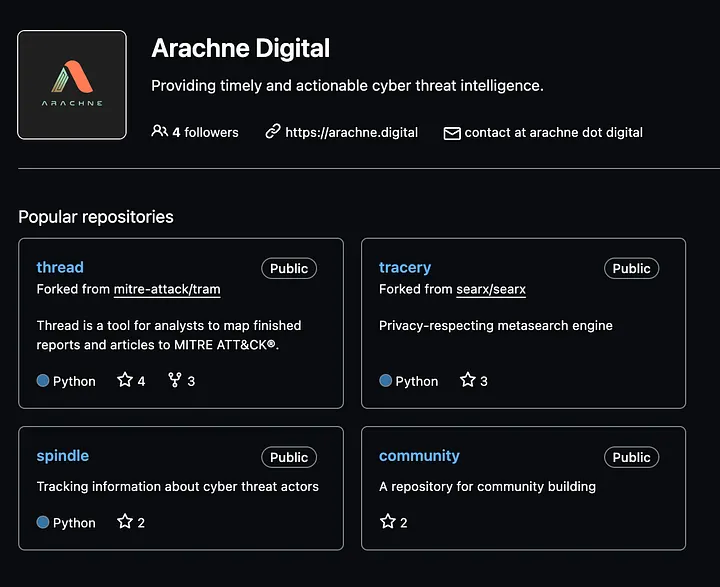
Task: Open the community repository
Action: point(419,456)
